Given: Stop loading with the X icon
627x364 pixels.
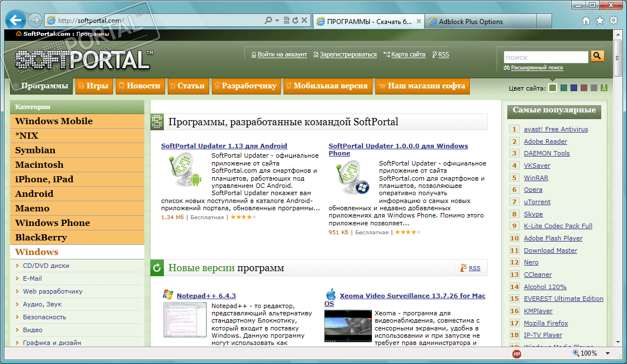Looking at the screenshot, I should [304, 20].
